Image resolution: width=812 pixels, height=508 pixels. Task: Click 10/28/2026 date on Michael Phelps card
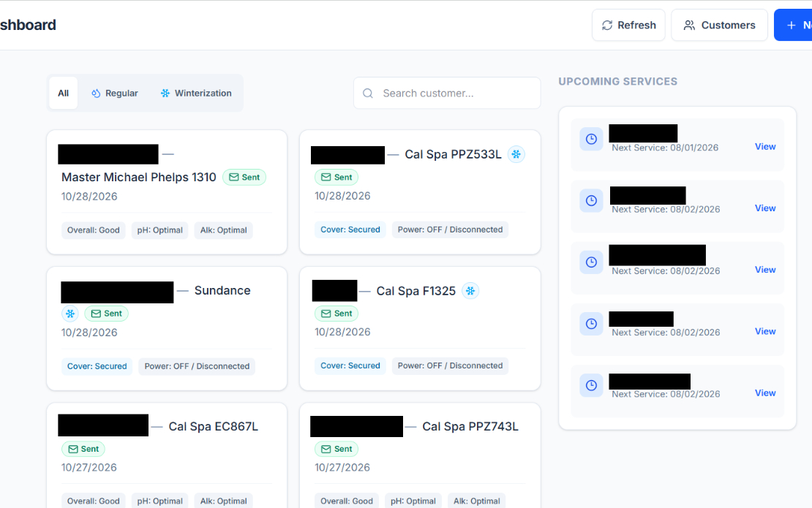pos(89,197)
